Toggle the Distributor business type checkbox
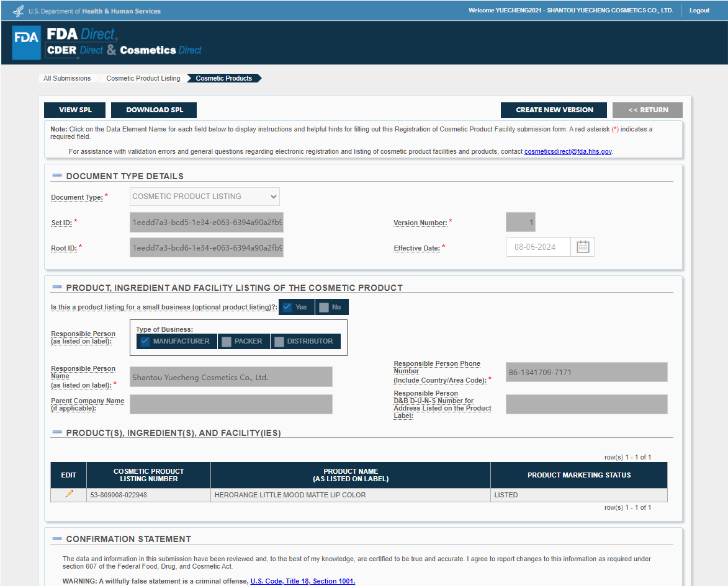 [279, 341]
